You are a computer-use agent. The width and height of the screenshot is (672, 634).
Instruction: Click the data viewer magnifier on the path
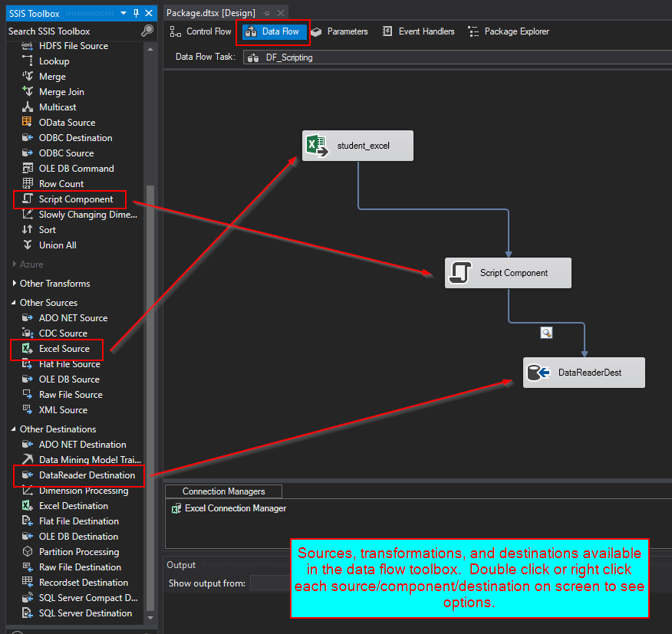pyautogui.click(x=546, y=333)
